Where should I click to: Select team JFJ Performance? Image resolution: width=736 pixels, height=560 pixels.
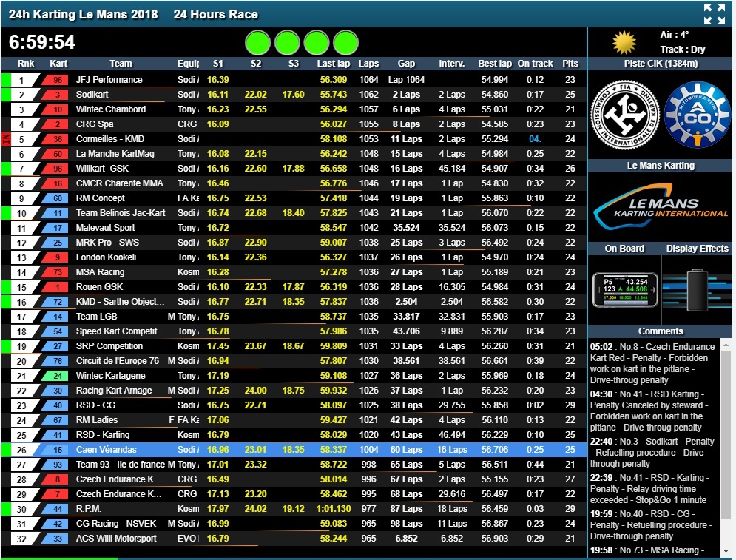click(109, 80)
